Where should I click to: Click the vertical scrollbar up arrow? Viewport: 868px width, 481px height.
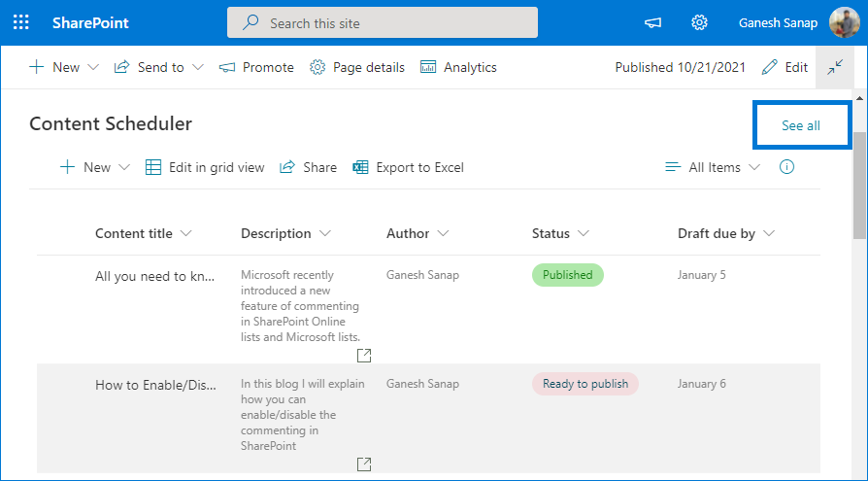coord(859,99)
